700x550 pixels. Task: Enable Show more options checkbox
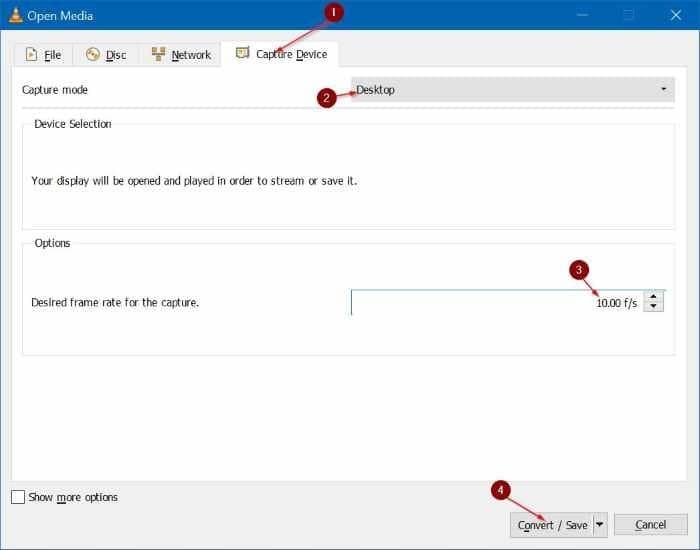[18, 497]
